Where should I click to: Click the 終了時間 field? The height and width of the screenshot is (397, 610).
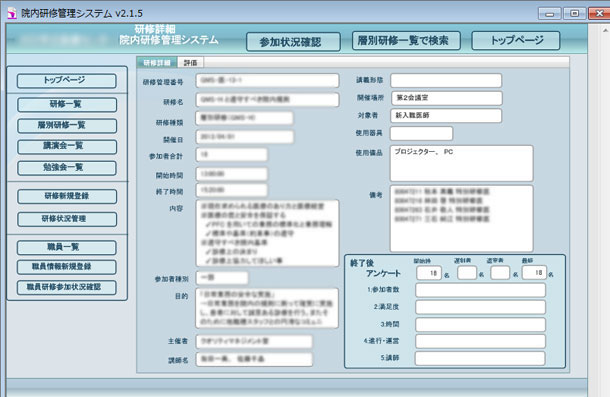tap(231, 190)
